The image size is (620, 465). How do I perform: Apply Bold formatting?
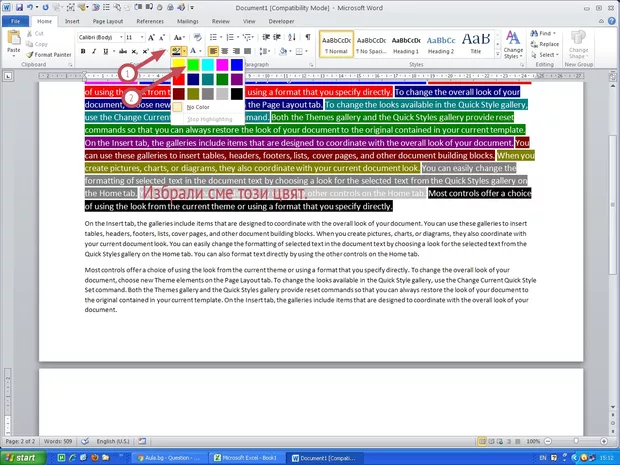click(81, 50)
